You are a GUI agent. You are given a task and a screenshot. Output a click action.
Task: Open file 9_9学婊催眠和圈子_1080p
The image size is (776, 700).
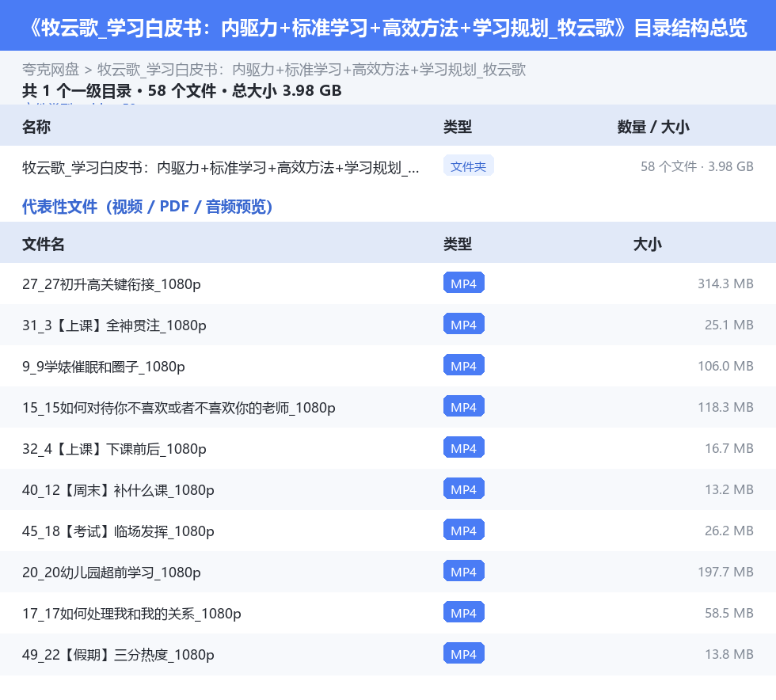[x=104, y=367]
